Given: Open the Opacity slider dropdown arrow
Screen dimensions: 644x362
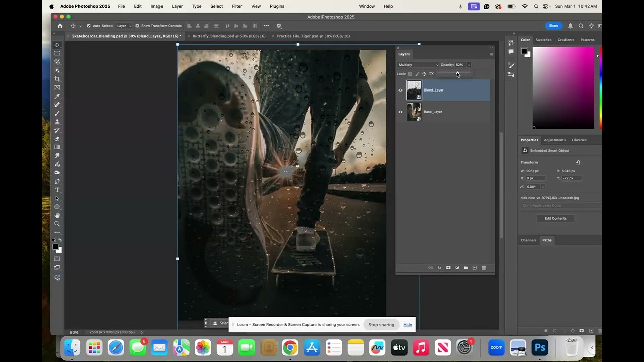Looking at the screenshot, I should tap(469, 65).
